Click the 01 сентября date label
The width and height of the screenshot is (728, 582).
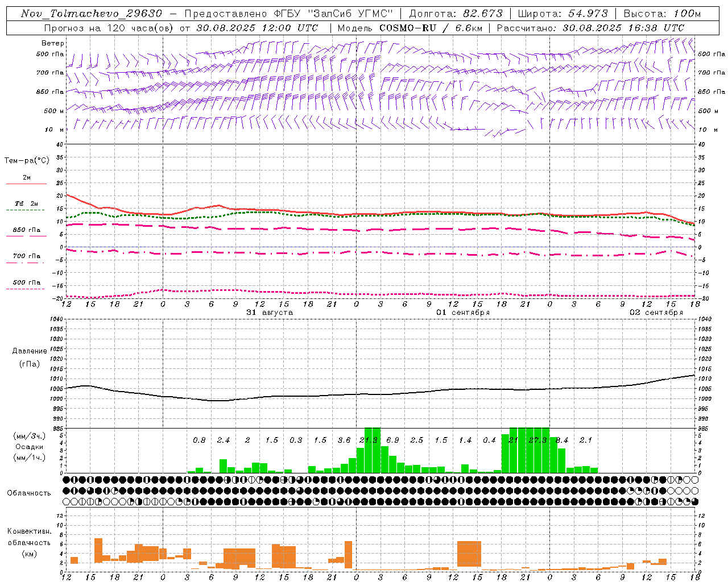point(463,313)
